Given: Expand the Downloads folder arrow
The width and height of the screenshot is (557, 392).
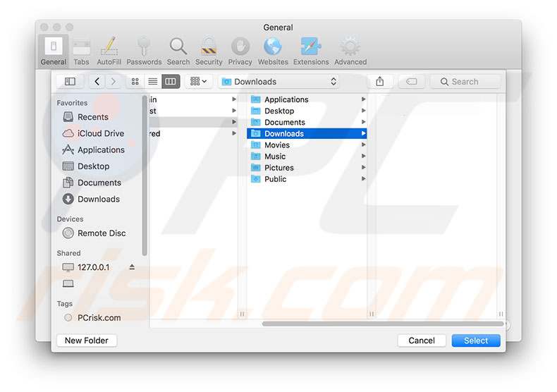Looking at the screenshot, I should (363, 133).
